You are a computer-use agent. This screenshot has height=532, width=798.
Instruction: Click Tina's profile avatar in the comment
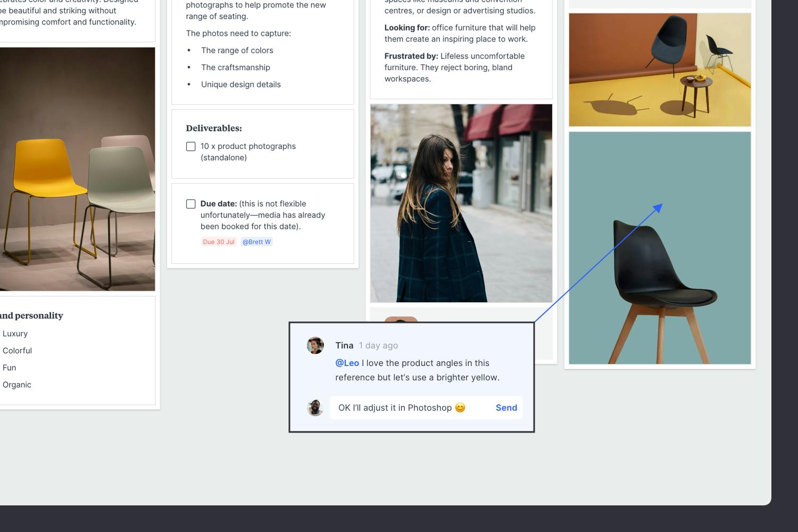[x=315, y=345]
